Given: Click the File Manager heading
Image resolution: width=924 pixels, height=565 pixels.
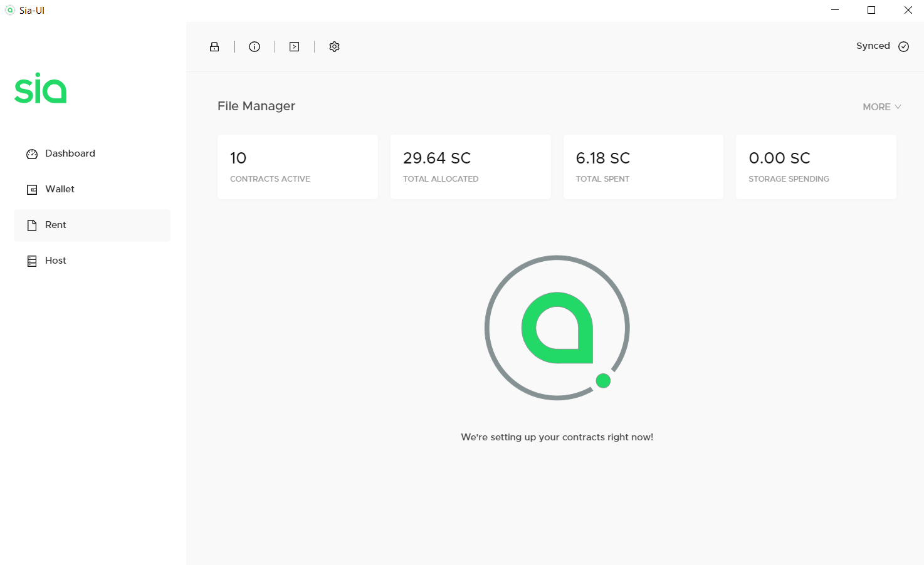Looking at the screenshot, I should pyautogui.click(x=256, y=106).
